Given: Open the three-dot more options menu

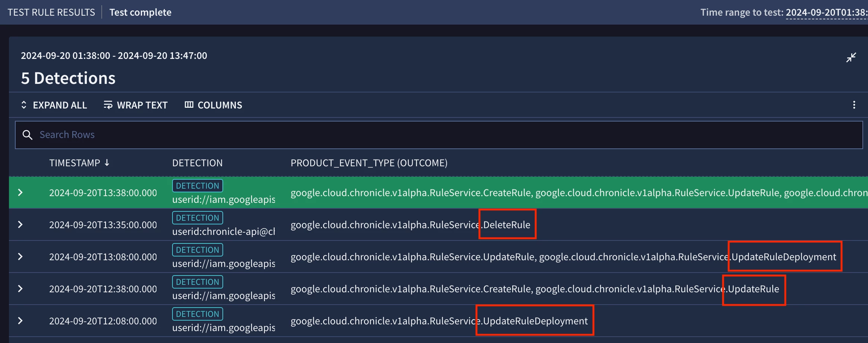Looking at the screenshot, I should (854, 105).
